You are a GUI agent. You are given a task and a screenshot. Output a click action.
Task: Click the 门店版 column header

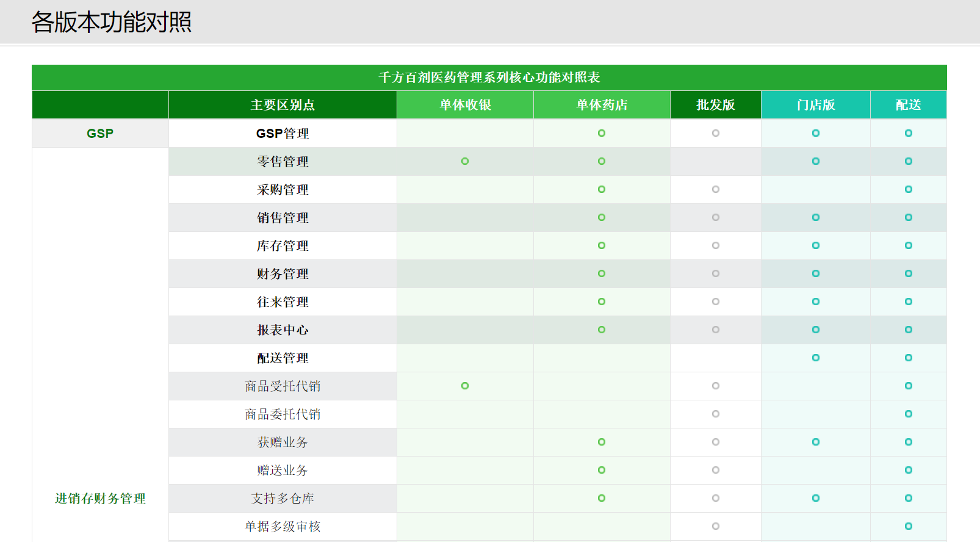tap(816, 105)
